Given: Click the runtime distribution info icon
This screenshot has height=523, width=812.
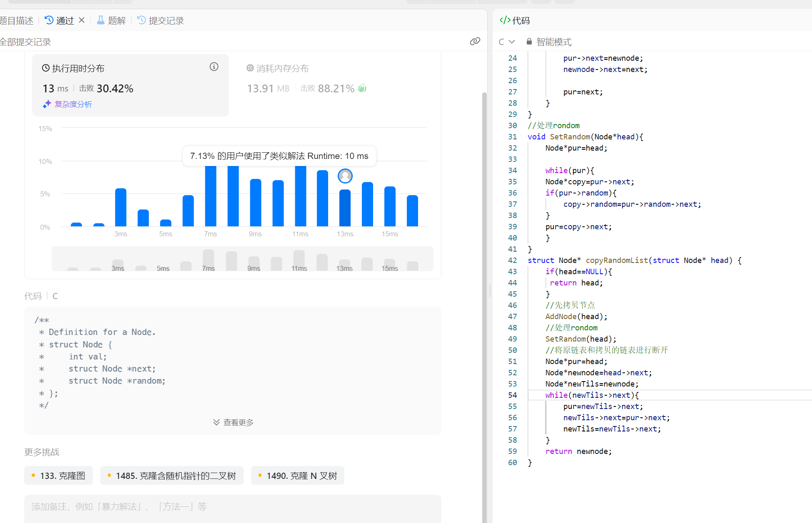Looking at the screenshot, I should (214, 67).
